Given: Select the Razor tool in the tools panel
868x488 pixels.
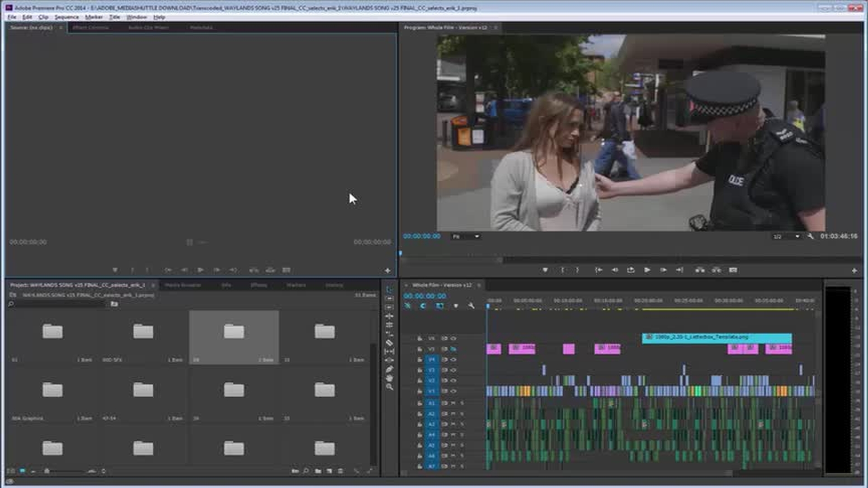Looking at the screenshot, I should point(390,343).
